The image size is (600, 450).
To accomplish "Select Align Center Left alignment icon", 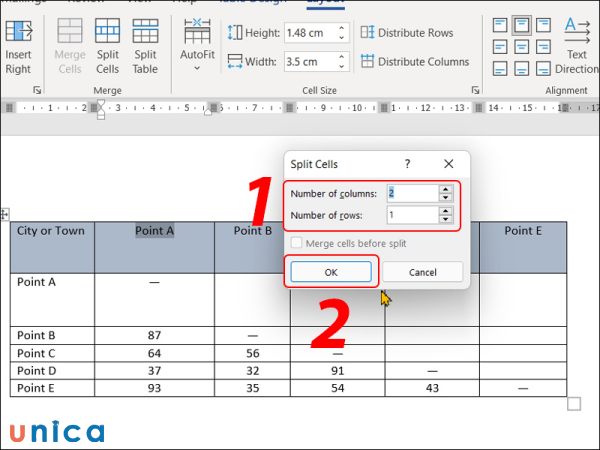I will (500, 47).
